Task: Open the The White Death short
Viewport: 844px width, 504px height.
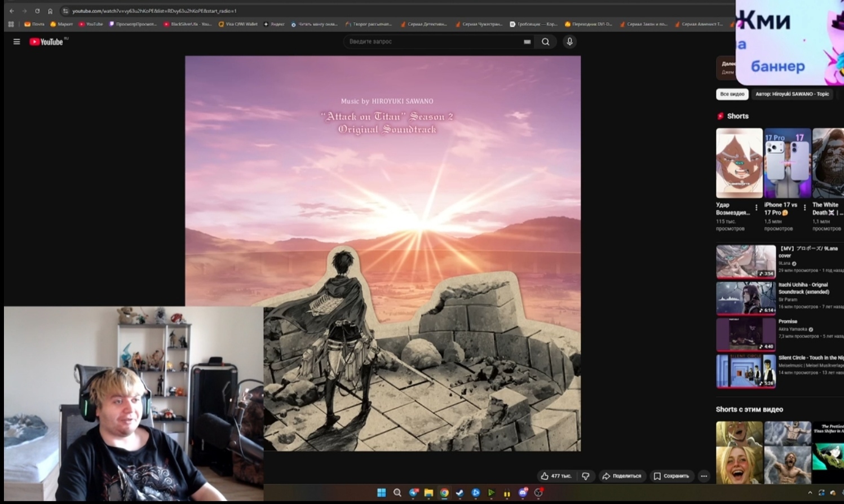Action: coord(828,163)
